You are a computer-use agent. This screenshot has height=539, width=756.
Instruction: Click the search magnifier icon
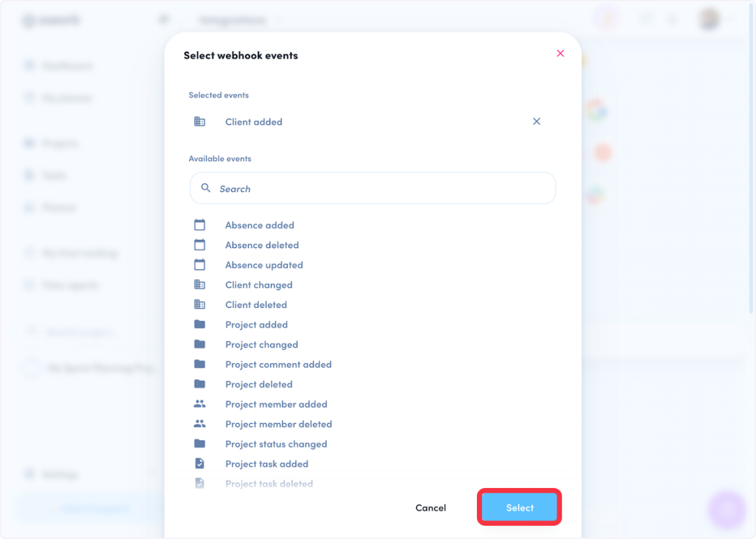(206, 188)
